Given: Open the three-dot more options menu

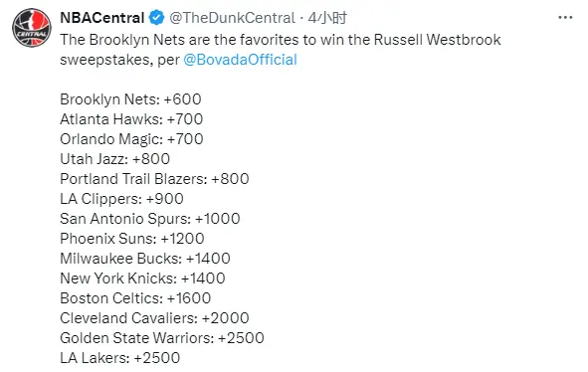Looking at the screenshot, I should 565,18.
